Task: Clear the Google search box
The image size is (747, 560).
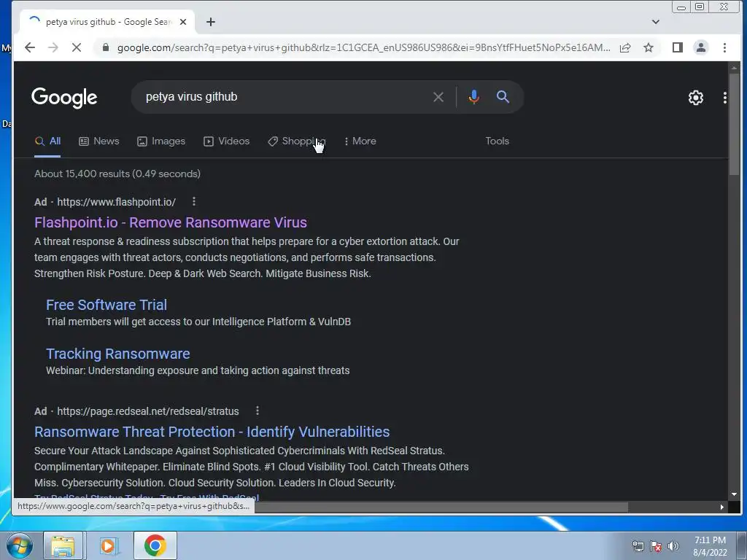Action: [x=438, y=97]
